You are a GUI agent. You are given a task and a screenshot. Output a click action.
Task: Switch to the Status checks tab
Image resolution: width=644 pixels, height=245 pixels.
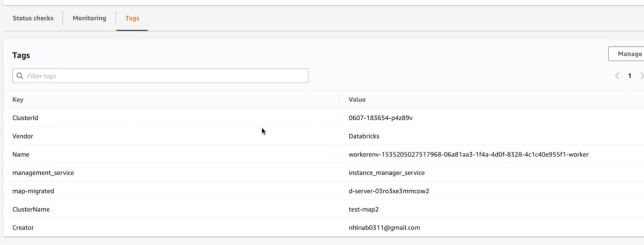click(33, 18)
